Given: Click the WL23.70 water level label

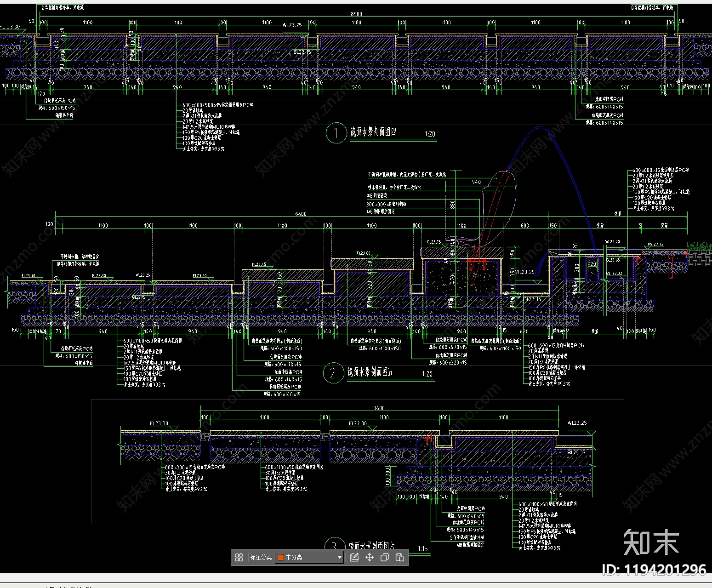Looking at the screenshot, I should (x=612, y=241).
